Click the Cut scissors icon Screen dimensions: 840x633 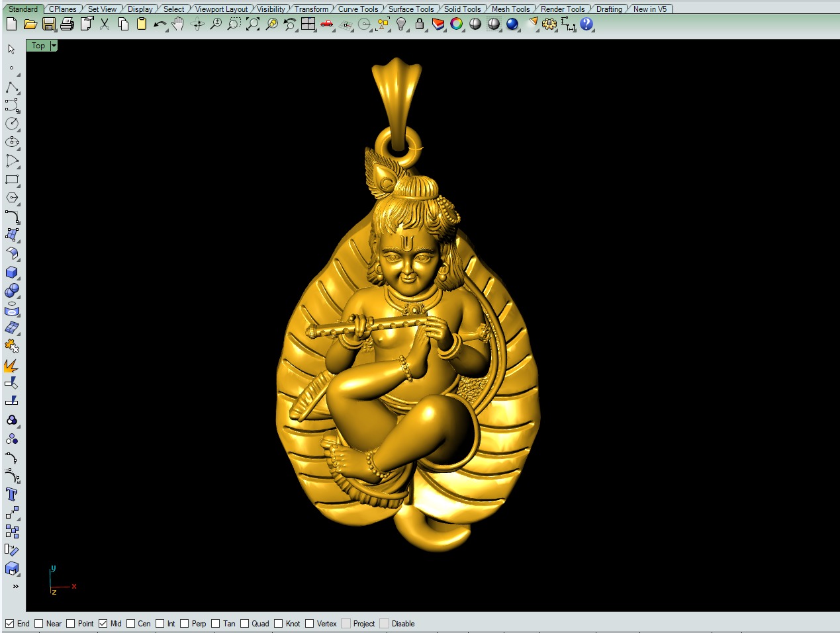105,24
